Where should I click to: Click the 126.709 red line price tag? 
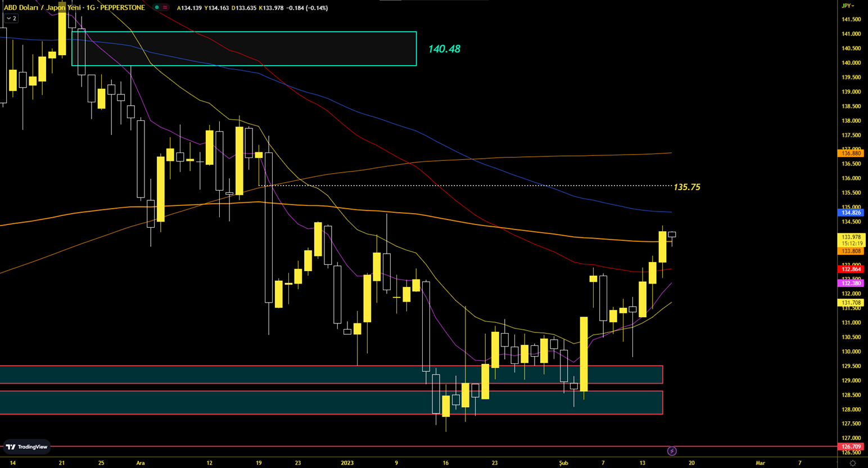point(851,447)
